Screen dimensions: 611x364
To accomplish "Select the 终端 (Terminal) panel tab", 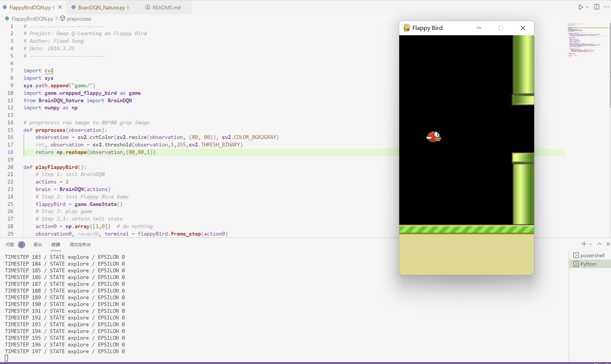I will (x=55, y=245).
